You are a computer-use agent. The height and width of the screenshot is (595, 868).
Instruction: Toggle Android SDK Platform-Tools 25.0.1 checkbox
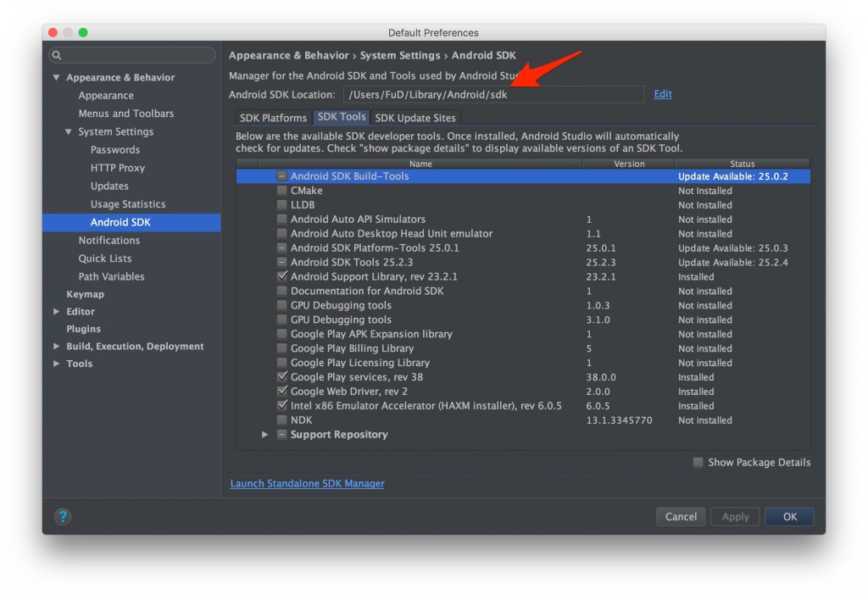281,248
